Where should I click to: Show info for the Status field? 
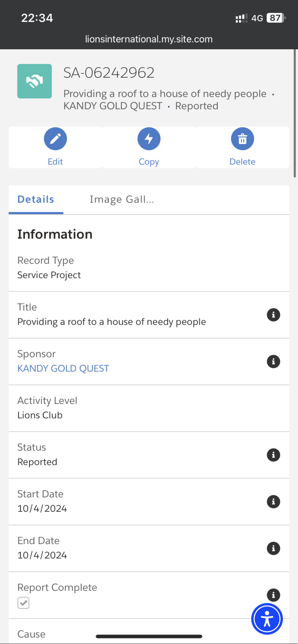click(273, 455)
